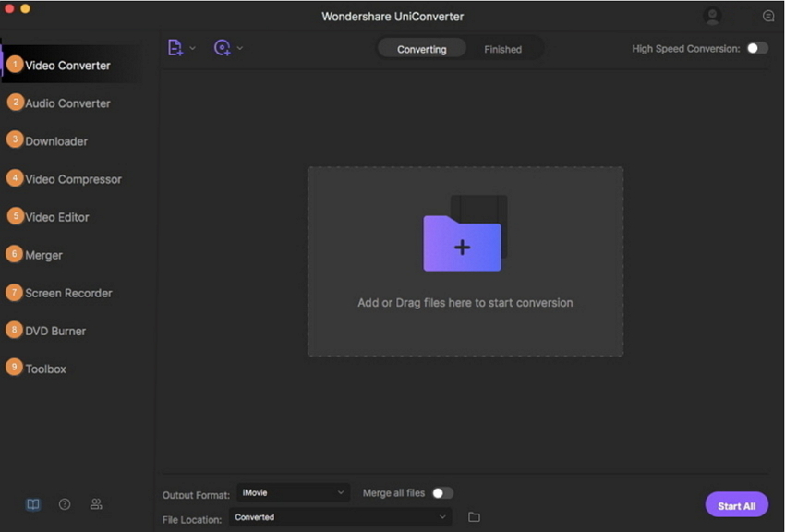785x532 pixels.
Task: Open the DVD Burner section
Action: (55, 331)
